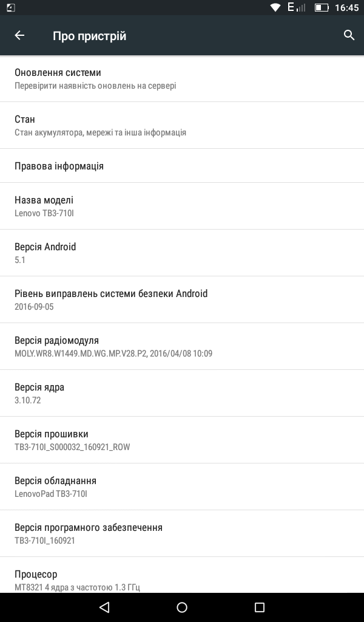
Task: Tap Версія Android item
Action: (x=182, y=253)
